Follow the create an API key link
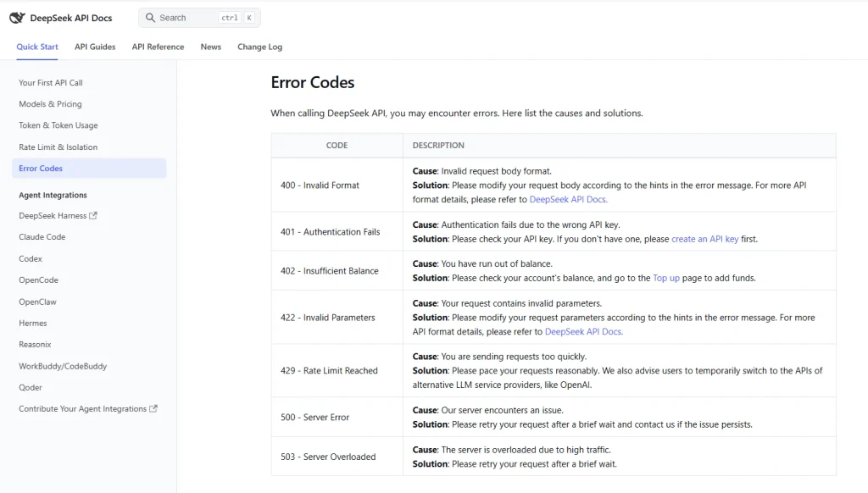 [x=704, y=239]
